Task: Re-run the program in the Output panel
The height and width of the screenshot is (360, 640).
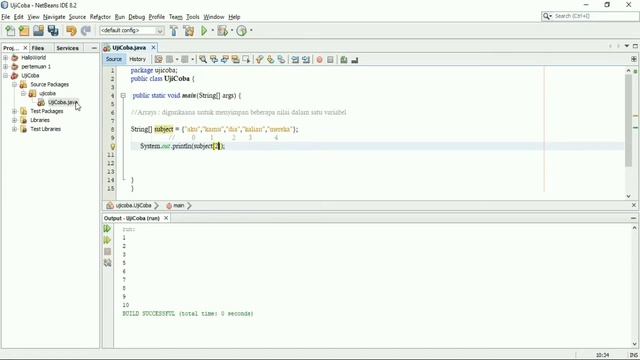Action: point(107,229)
